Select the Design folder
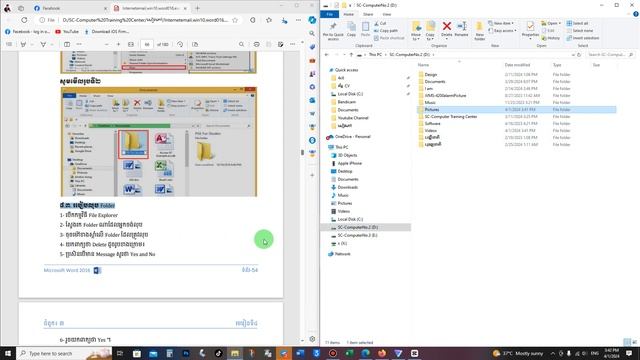Screen dimensions: 640x360 [431, 75]
